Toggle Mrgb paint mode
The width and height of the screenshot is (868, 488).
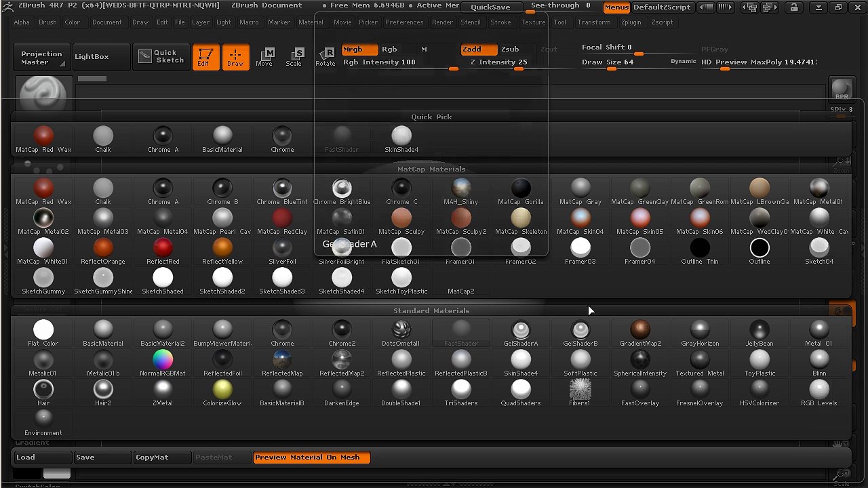click(x=359, y=49)
